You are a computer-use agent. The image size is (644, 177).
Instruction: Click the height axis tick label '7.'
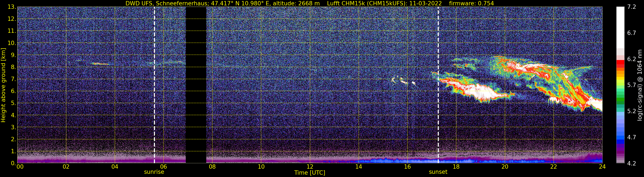[x=13, y=79]
